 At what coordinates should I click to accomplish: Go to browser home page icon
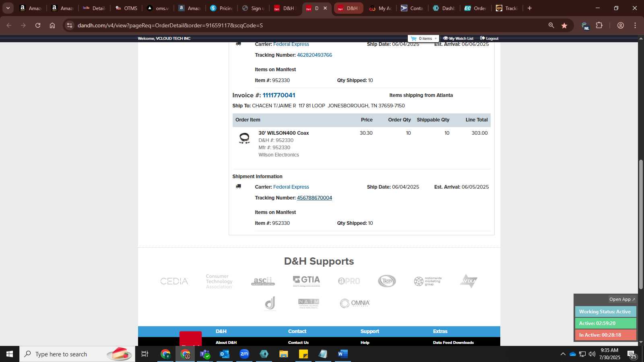pyautogui.click(x=52, y=25)
